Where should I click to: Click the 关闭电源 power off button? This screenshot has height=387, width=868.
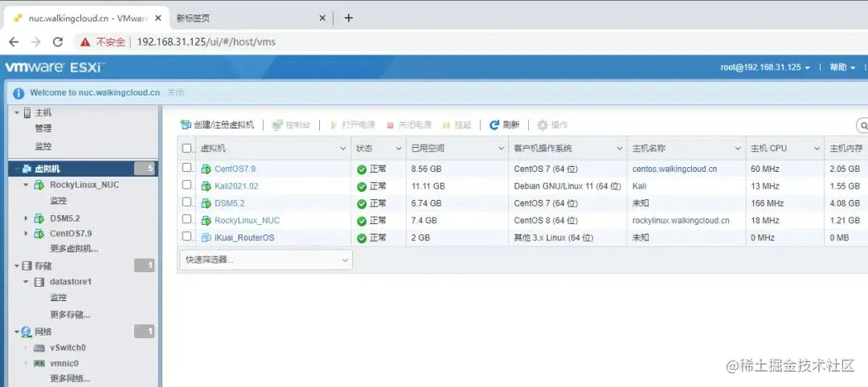tap(409, 125)
